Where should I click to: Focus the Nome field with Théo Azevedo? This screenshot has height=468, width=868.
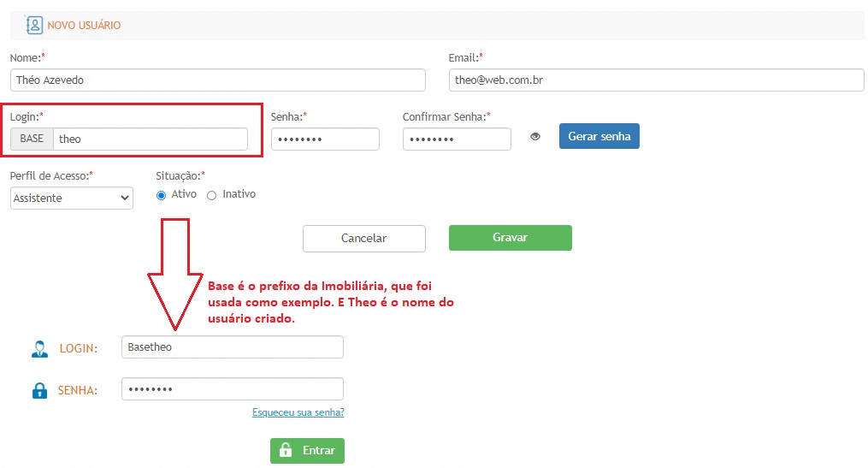[217, 80]
